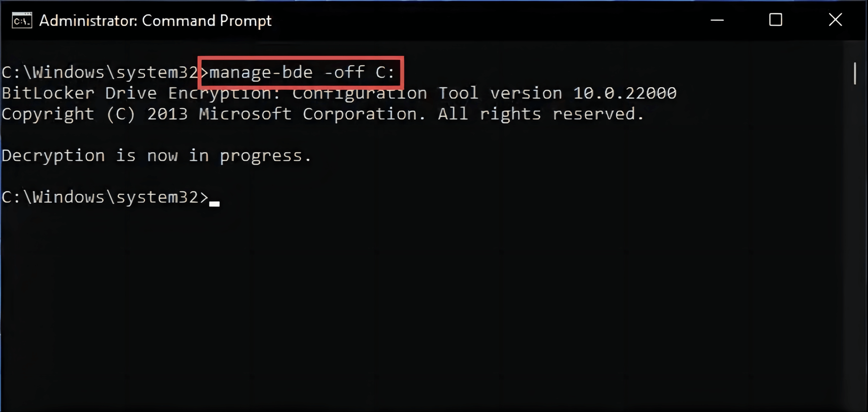
Task: Click the title 'Administrator: Command Prompt'
Action: coord(155,20)
